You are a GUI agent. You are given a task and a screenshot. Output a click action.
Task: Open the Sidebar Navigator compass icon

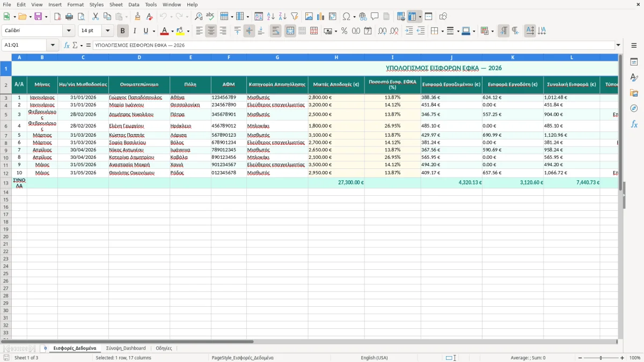tap(634, 108)
